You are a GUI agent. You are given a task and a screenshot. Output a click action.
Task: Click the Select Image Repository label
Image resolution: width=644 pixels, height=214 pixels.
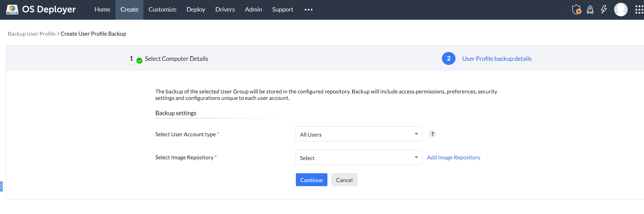coord(184,157)
